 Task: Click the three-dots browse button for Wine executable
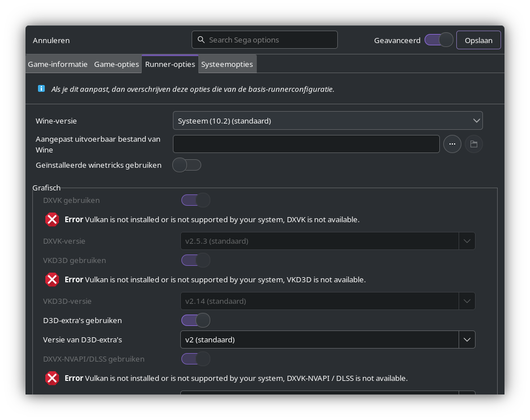[x=452, y=144]
